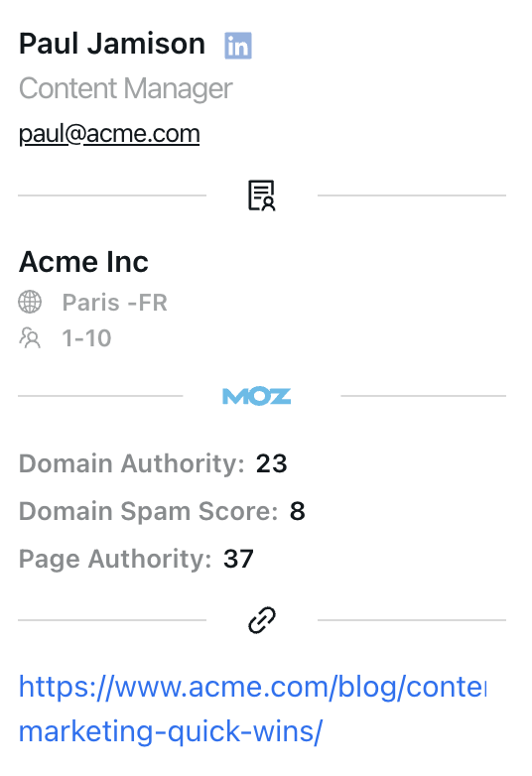Select the Paul Jamison name heading

(112, 44)
